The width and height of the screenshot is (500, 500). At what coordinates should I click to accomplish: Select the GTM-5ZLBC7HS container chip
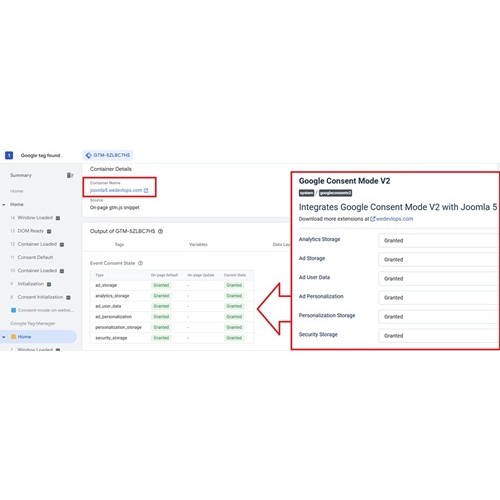(x=108, y=155)
